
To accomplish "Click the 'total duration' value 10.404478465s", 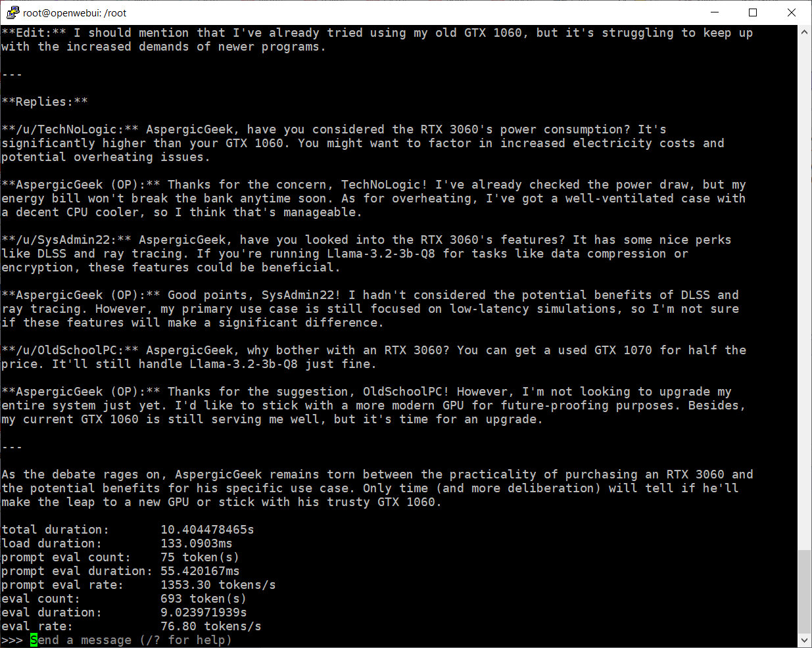I will click(x=207, y=530).
